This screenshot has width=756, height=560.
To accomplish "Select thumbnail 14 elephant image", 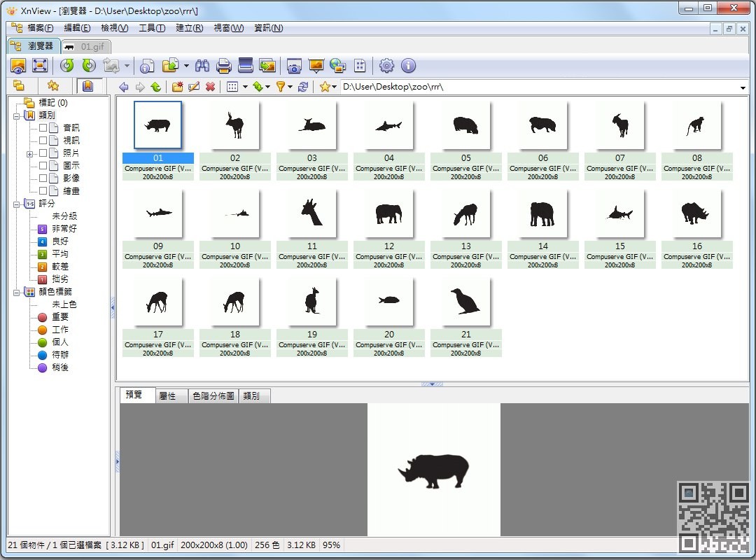I will point(543,213).
